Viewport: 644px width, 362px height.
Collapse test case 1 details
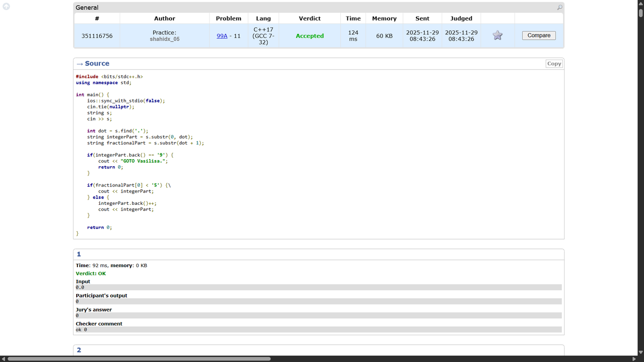79,254
